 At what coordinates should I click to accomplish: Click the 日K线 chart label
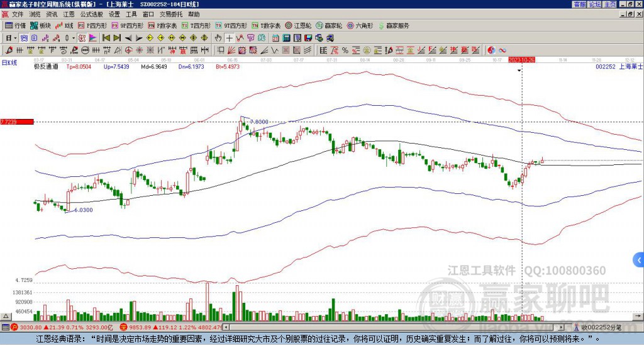[x=9, y=63]
